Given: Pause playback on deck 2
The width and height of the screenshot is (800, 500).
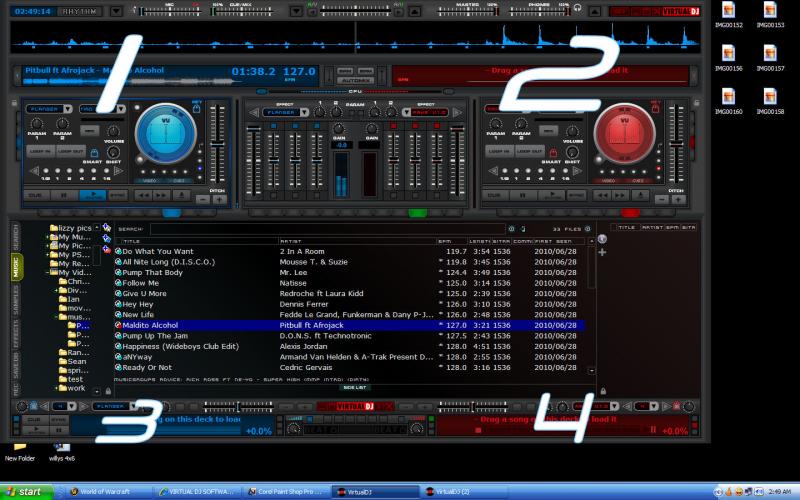Looking at the screenshot, I should tap(523, 195).
